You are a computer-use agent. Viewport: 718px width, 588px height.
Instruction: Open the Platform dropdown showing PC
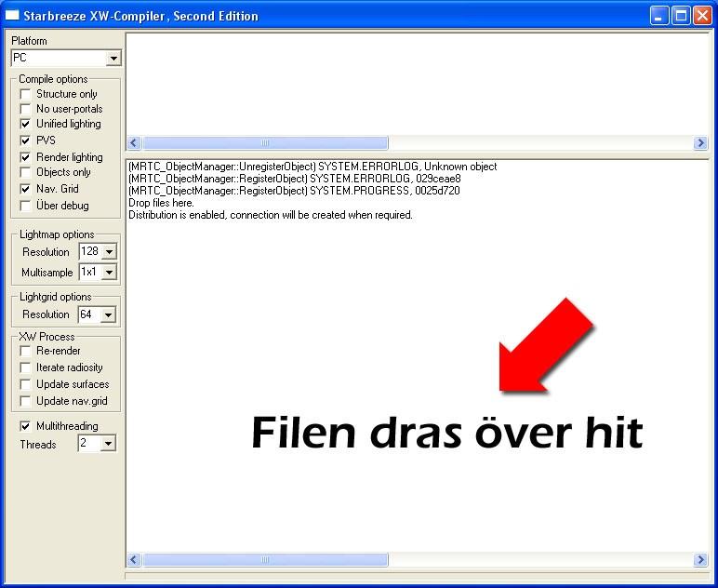66,59
